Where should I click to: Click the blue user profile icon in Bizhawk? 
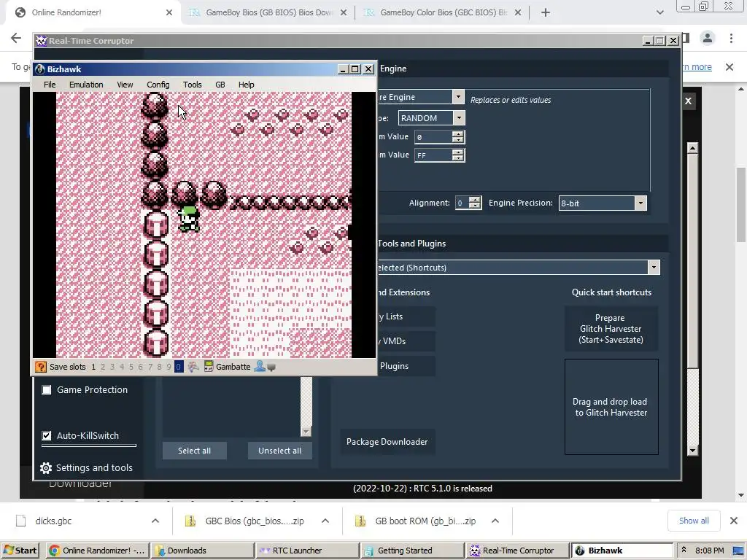pos(260,366)
